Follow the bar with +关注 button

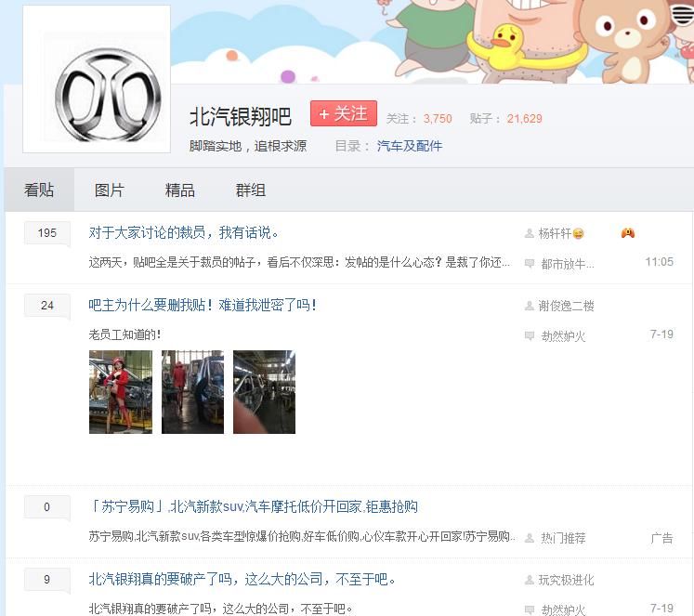coord(344,113)
